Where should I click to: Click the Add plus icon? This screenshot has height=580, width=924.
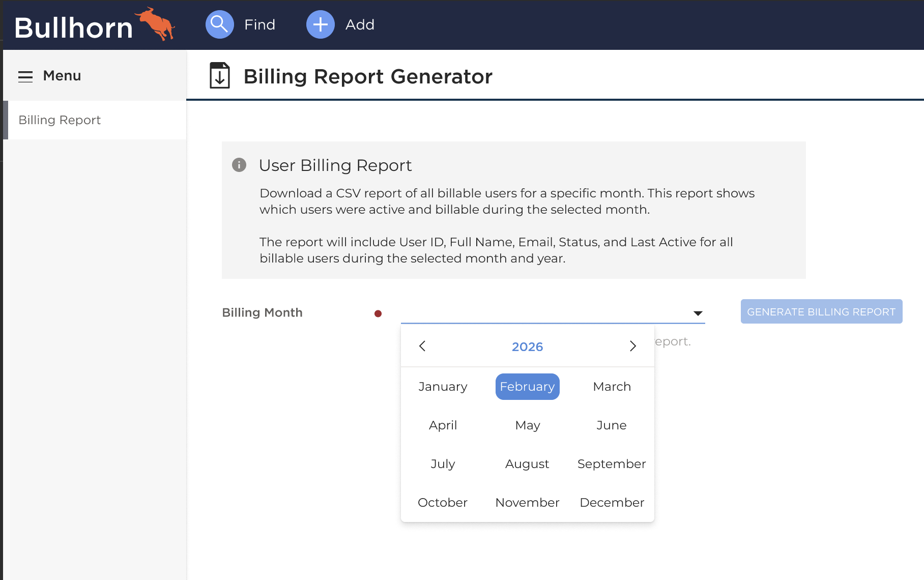click(x=321, y=24)
